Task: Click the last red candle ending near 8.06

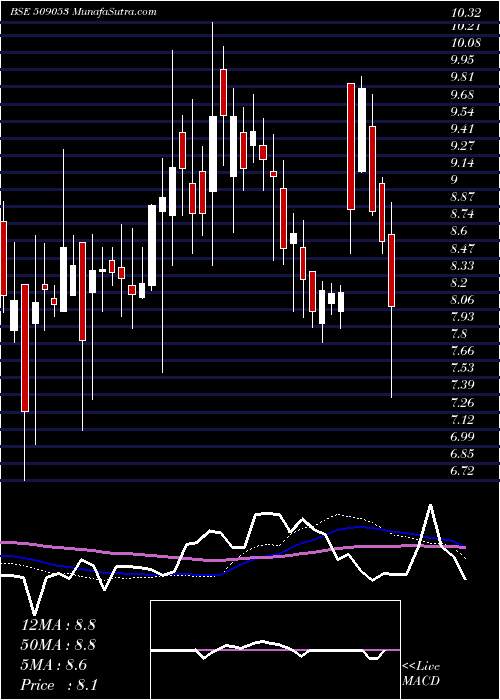Action: point(392,270)
